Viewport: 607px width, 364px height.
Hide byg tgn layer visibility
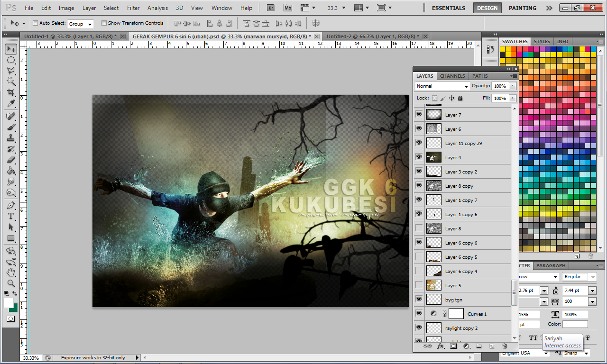(419, 300)
